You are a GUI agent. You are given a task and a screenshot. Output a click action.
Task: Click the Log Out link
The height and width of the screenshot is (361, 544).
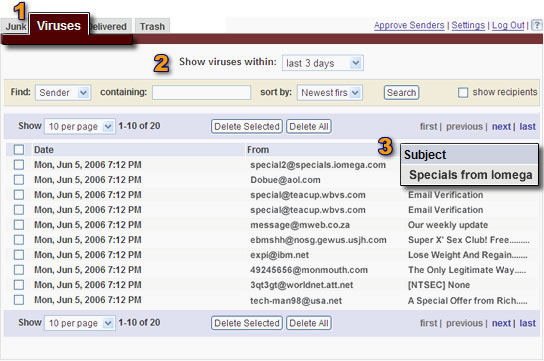click(x=508, y=25)
